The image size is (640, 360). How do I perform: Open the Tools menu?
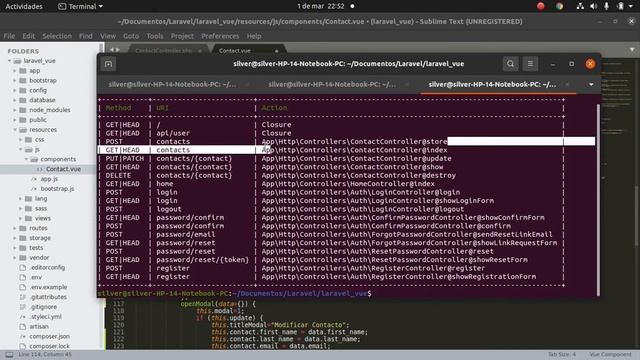coord(155,36)
